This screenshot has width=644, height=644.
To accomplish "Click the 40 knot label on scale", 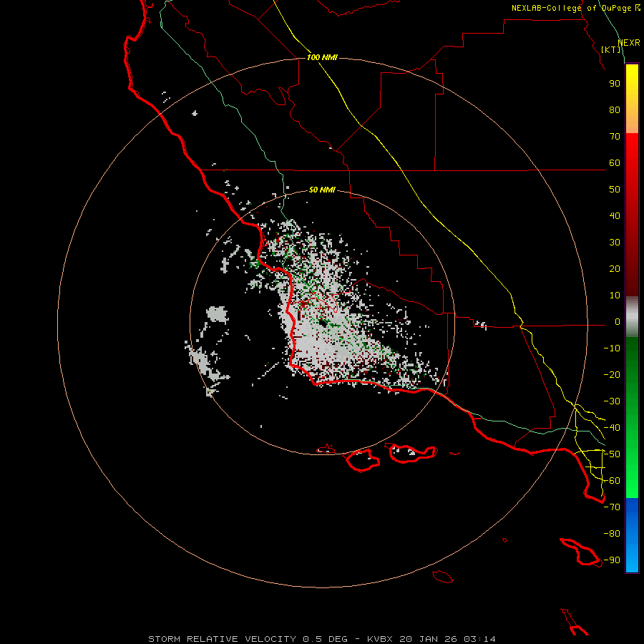I will click(x=615, y=216).
